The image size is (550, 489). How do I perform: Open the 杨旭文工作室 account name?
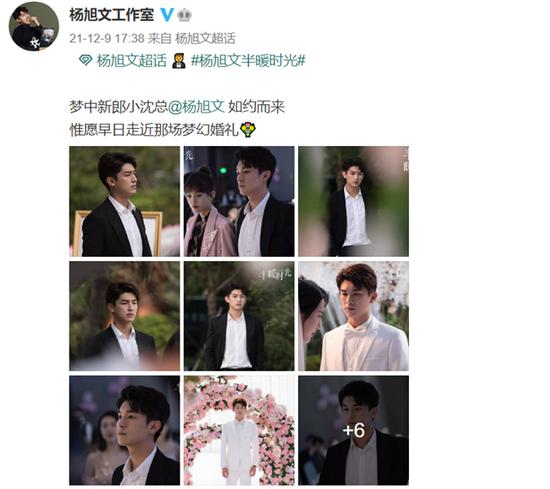point(112,15)
